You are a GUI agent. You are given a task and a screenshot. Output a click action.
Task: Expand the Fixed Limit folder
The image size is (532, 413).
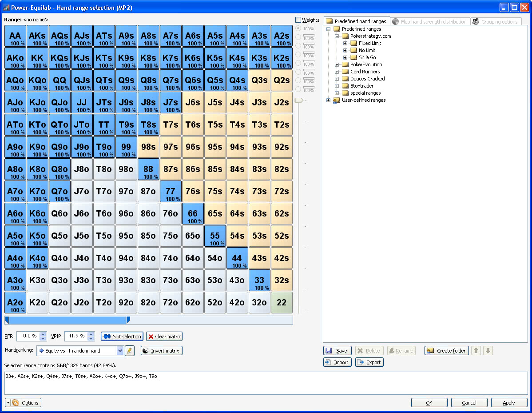(x=345, y=43)
